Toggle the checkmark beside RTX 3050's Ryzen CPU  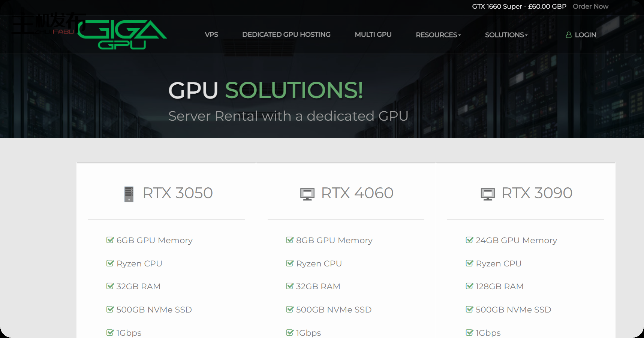109,263
